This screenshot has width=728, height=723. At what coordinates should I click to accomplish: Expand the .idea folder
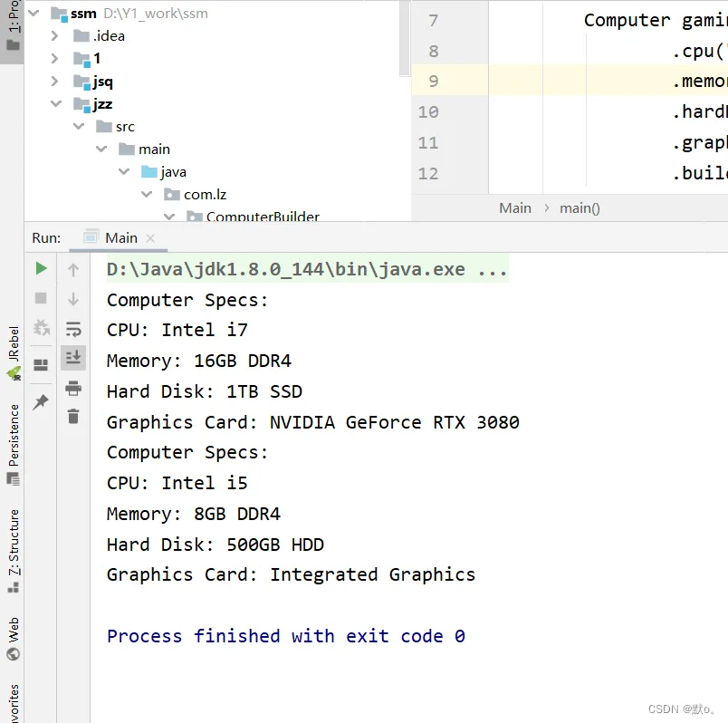click(54, 35)
